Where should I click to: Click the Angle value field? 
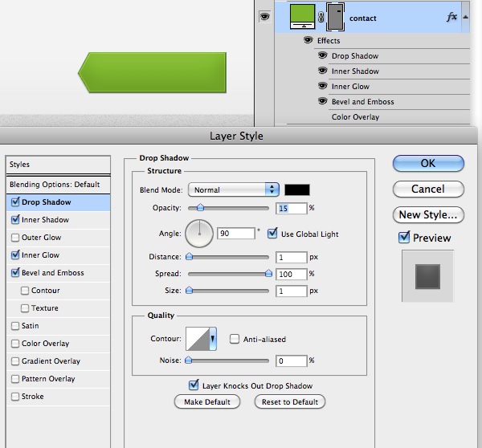[x=235, y=233]
